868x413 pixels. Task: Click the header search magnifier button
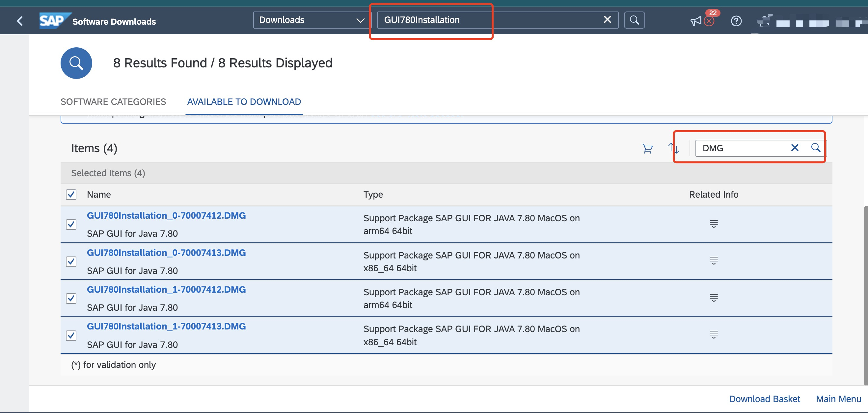(634, 20)
